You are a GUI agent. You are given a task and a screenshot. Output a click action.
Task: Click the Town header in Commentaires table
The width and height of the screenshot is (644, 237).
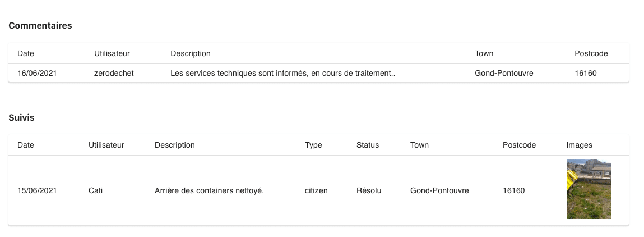pyautogui.click(x=484, y=53)
